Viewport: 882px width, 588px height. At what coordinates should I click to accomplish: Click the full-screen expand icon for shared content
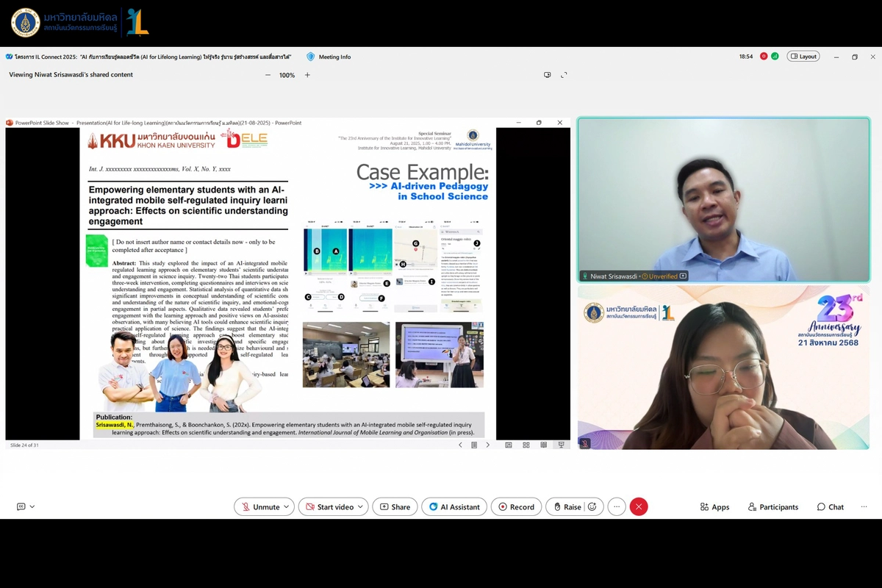click(564, 75)
